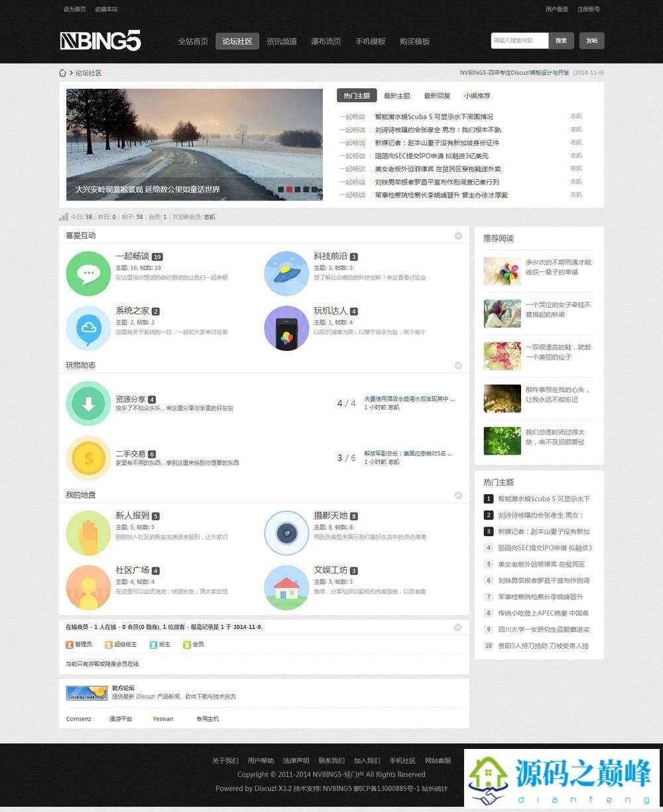Collapse the 玩物励志 section
The height and width of the screenshot is (812, 663).
tap(458, 366)
